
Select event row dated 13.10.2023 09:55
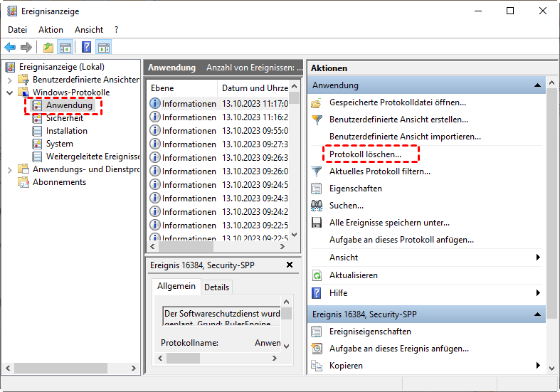pos(218,131)
